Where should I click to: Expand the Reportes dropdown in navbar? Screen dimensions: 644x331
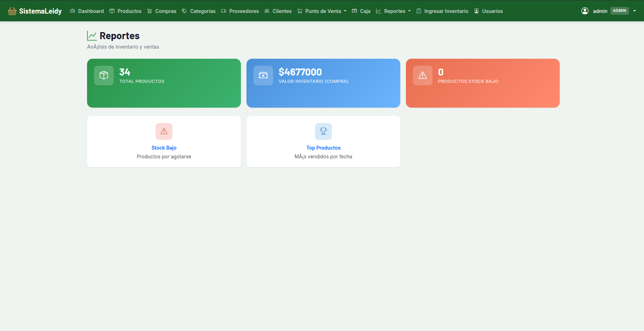393,11
